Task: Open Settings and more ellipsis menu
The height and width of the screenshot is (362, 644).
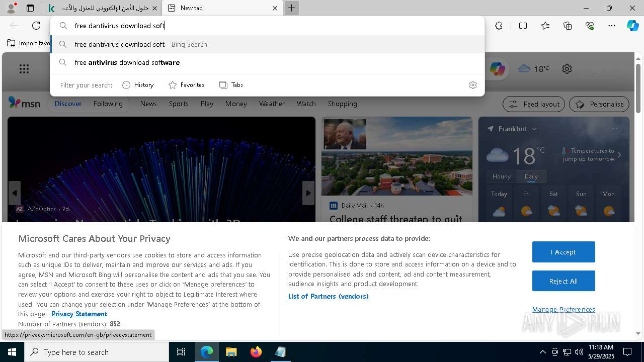Action: click(x=612, y=26)
